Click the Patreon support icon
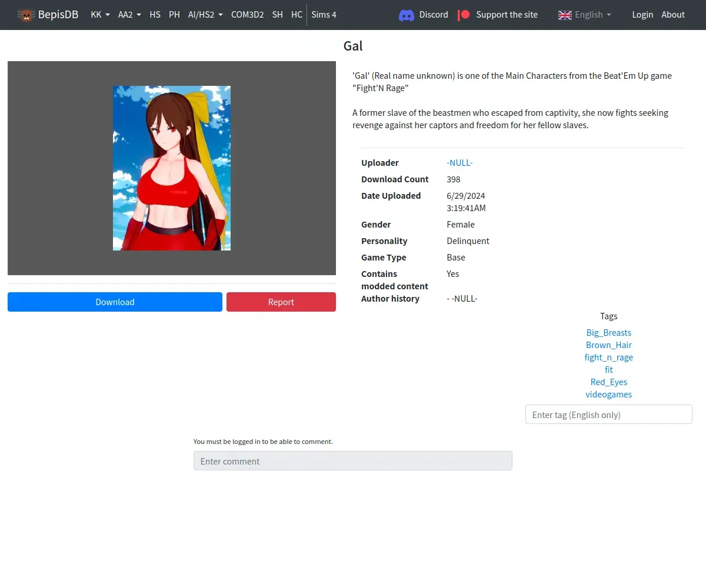 click(x=464, y=15)
